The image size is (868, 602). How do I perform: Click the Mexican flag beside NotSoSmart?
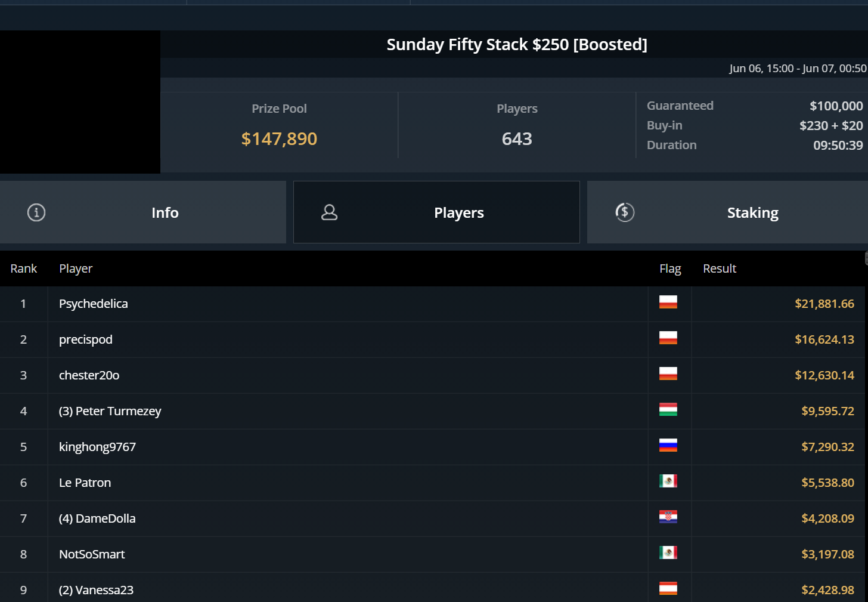668,553
